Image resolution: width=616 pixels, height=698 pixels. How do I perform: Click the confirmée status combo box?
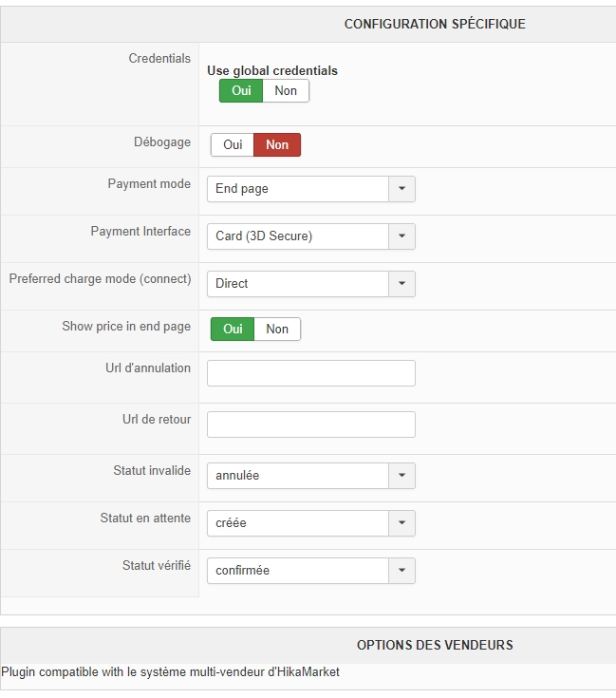click(298, 570)
